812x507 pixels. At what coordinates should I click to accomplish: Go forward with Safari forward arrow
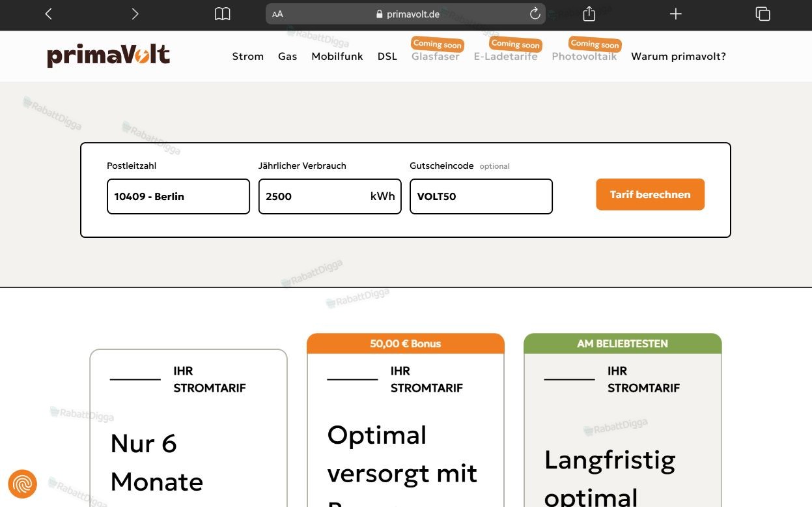pyautogui.click(x=135, y=14)
